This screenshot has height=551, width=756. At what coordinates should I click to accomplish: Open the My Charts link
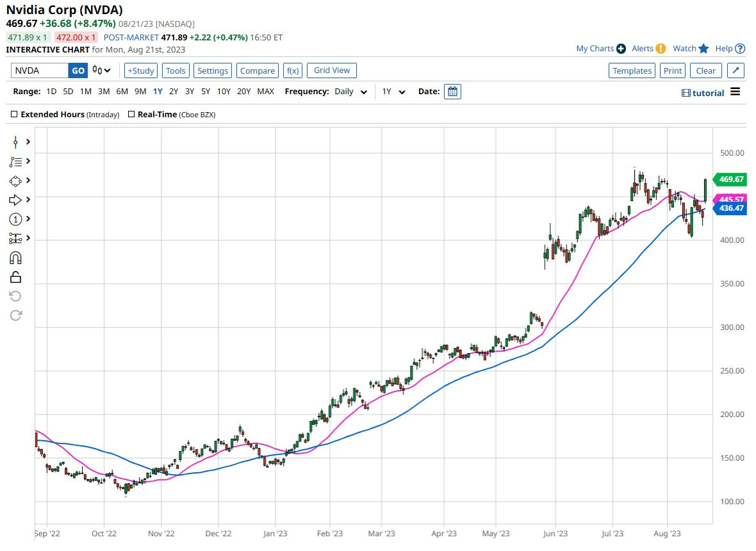(x=595, y=49)
